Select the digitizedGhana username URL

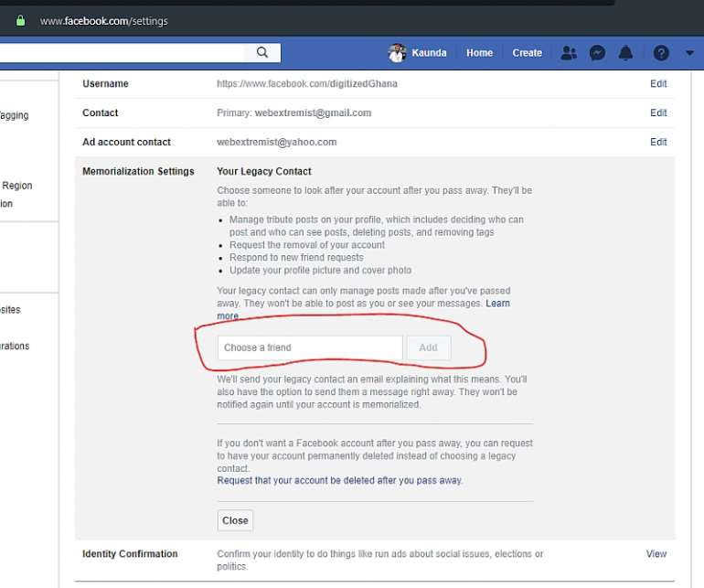tap(307, 83)
